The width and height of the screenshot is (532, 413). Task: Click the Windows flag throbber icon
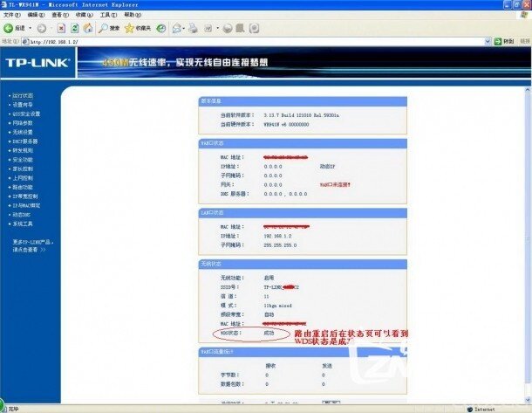pyautogui.click(x=525, y=15)
